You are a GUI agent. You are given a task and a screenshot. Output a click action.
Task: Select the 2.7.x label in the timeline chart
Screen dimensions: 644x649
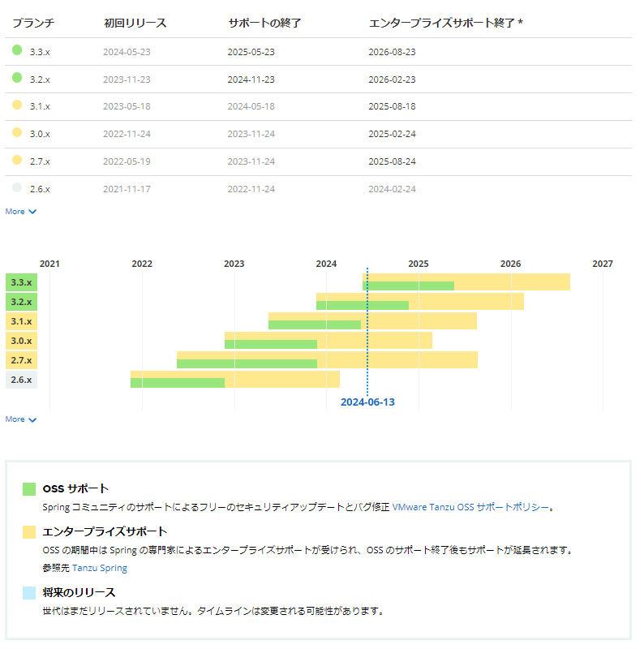[x=22, y=360]
